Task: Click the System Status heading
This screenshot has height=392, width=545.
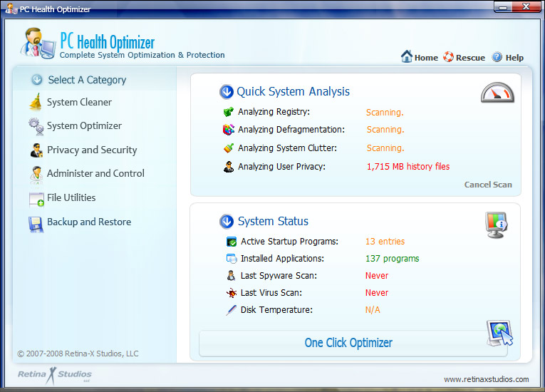Action: [273, 221]
